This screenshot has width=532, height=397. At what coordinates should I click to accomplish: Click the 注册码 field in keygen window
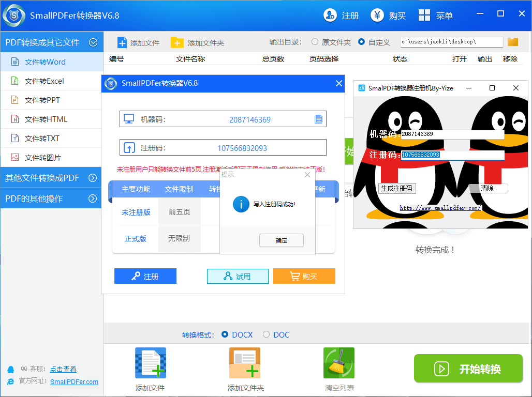pos(452,155)
